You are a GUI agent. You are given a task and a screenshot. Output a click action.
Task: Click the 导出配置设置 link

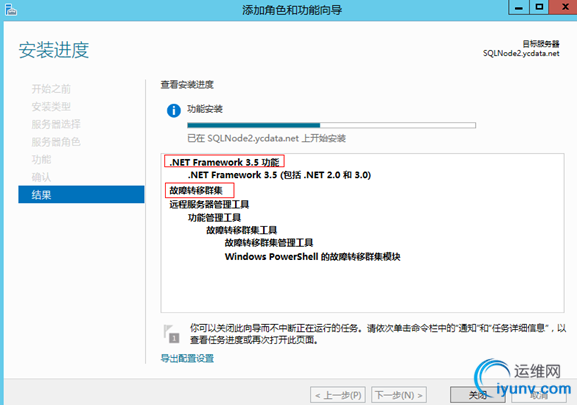pyautogui.click(x=187, y=358)
